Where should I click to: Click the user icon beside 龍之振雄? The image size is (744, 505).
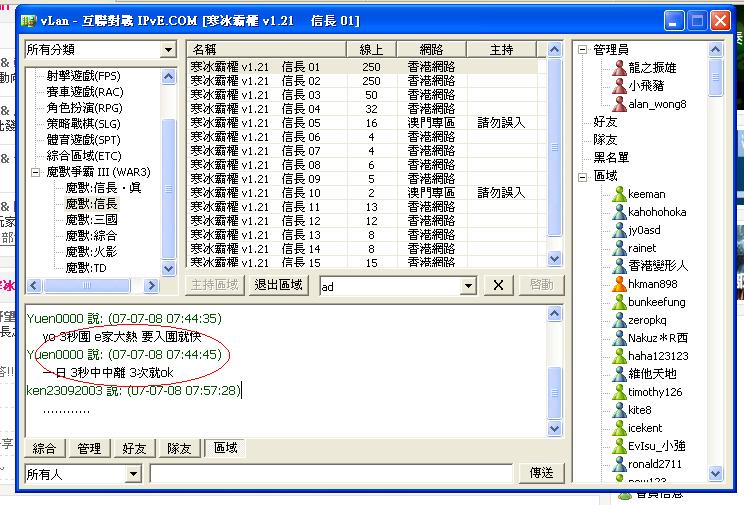(x=619, y=67)
